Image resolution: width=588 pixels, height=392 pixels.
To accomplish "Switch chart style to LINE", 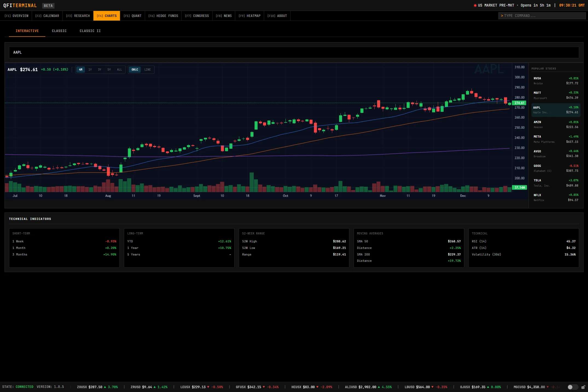I will 147,69.
